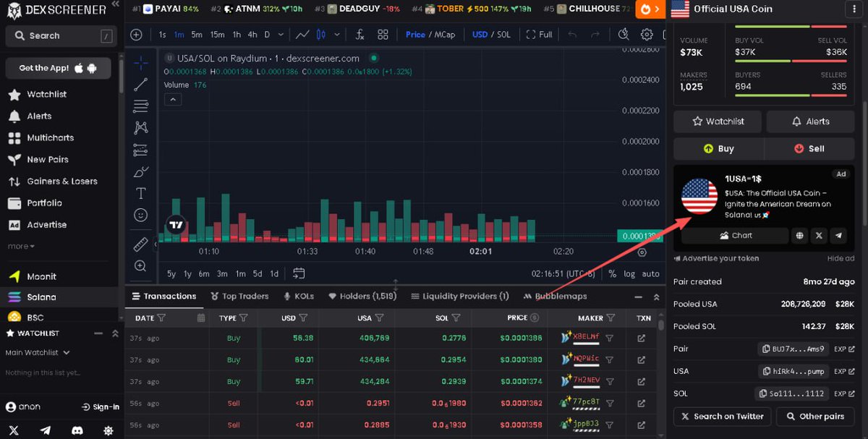
Task: Select the brush drawing tool
Action: [x=140, y=172]
